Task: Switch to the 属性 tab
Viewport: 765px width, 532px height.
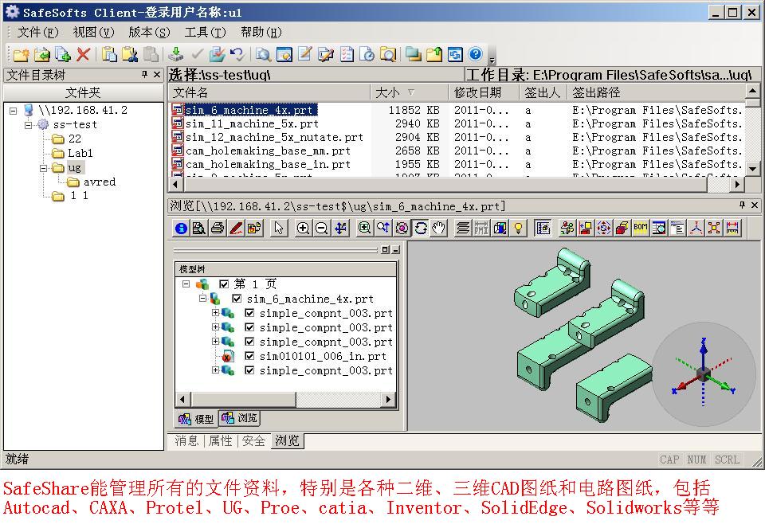Action: tap(220, 441)
